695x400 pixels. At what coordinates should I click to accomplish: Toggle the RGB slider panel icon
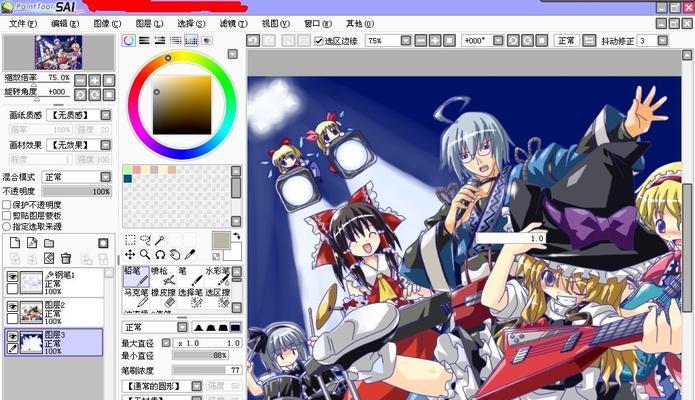(144, 40)
